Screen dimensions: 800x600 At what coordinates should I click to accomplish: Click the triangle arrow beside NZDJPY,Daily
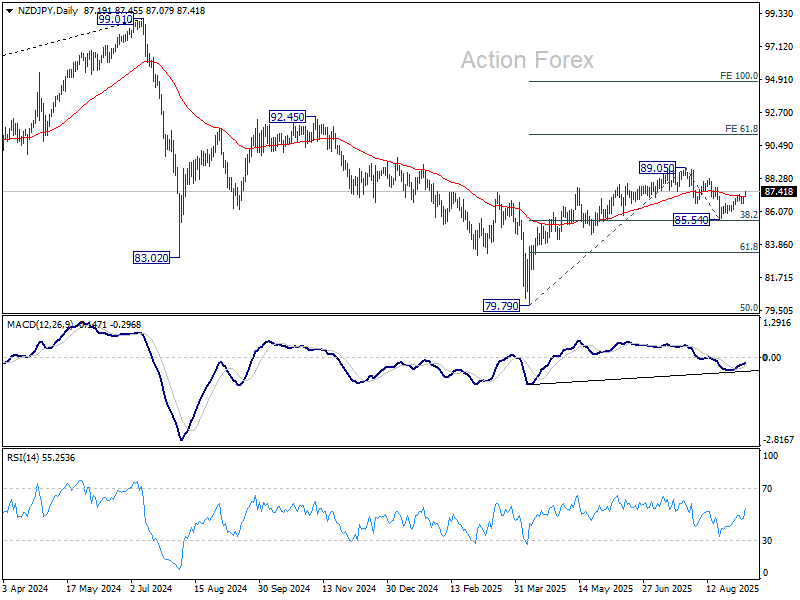[9, 11]
